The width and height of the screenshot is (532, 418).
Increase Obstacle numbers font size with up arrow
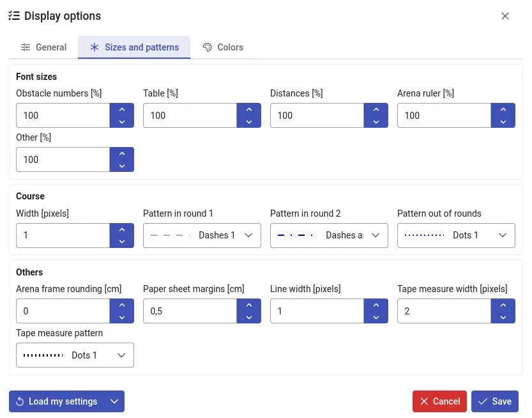click(121, 109)
